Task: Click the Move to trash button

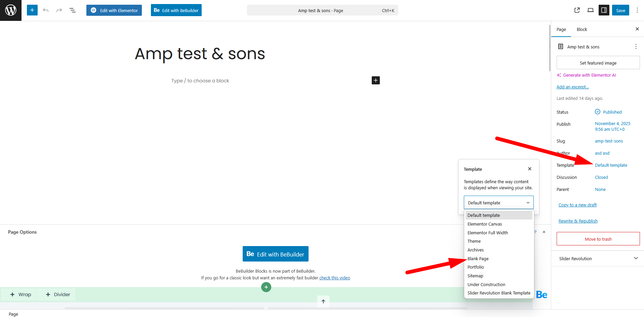Action: pyautogui.click(x=598, y=239)
